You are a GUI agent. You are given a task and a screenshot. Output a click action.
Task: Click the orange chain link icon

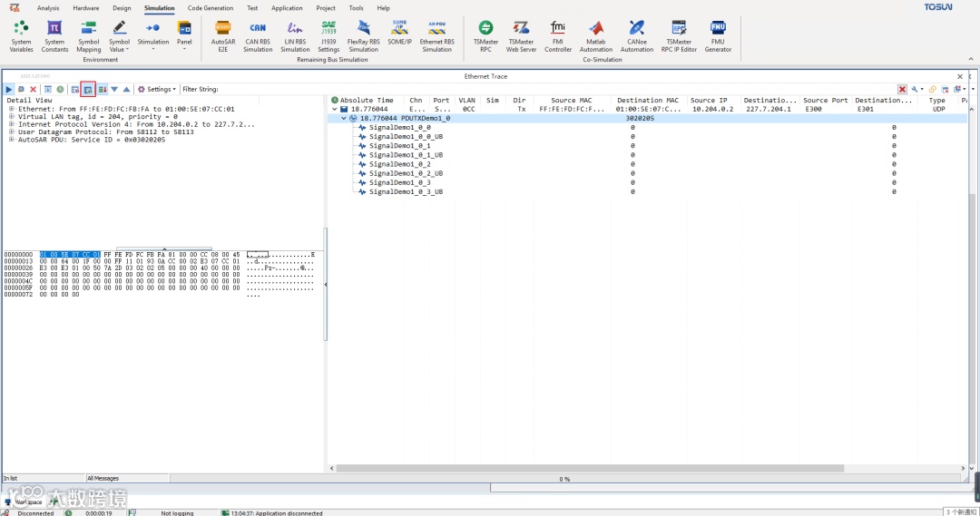pyautogui.click(x=933, y=90)
